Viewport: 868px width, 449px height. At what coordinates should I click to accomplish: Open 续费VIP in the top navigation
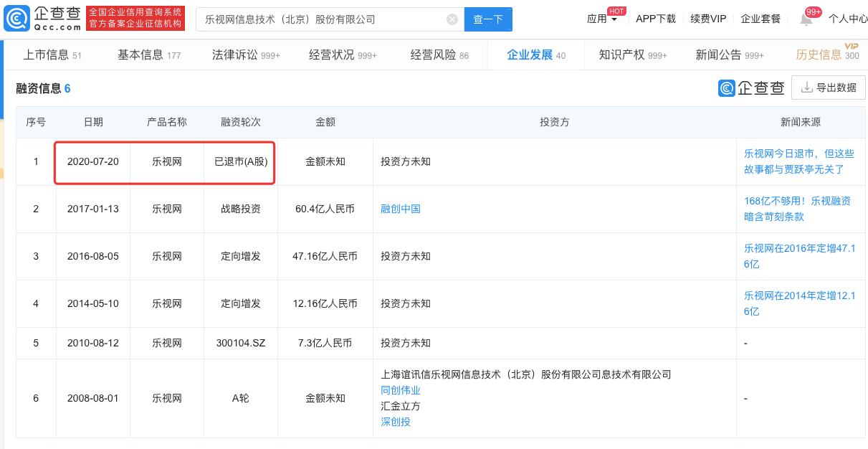[x=708, y=19]
